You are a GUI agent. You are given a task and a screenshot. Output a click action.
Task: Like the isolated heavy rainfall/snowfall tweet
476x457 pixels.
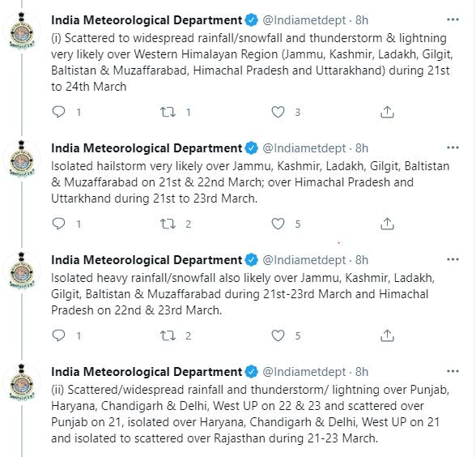(x=278, y=335)
